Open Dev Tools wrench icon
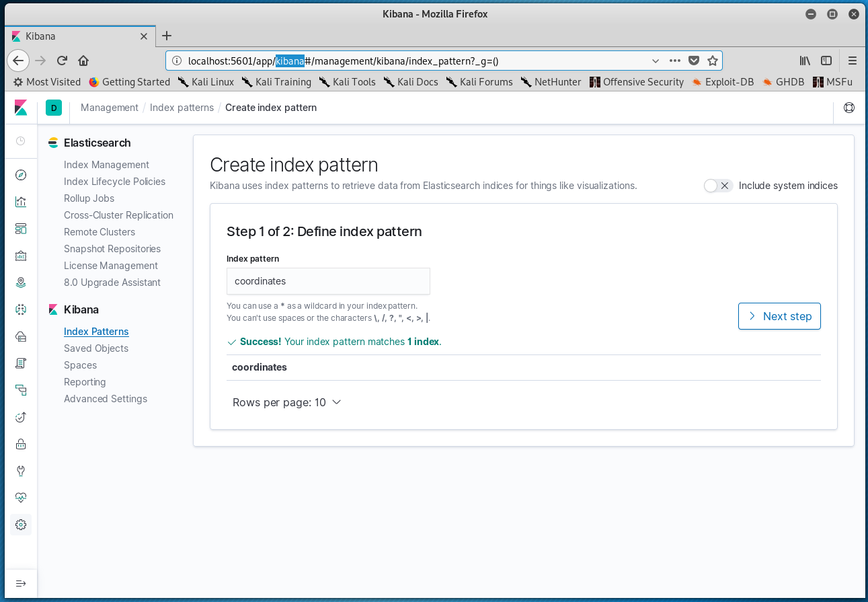The height and width of the screenshot is (602, 868). pos(21,471)
